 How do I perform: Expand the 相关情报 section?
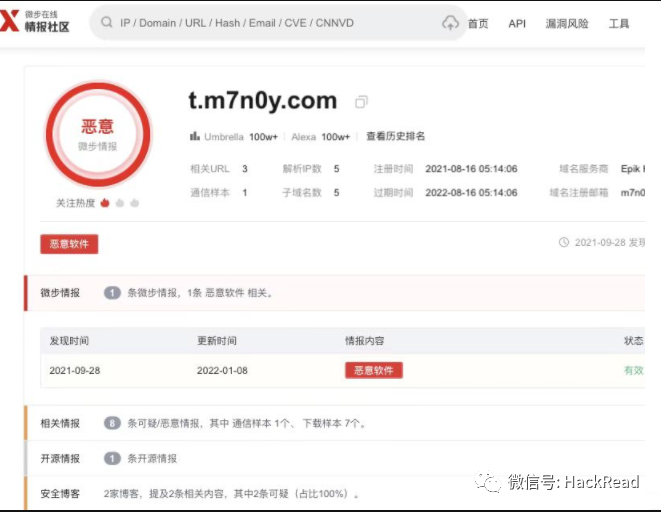(x=335, y=423)
